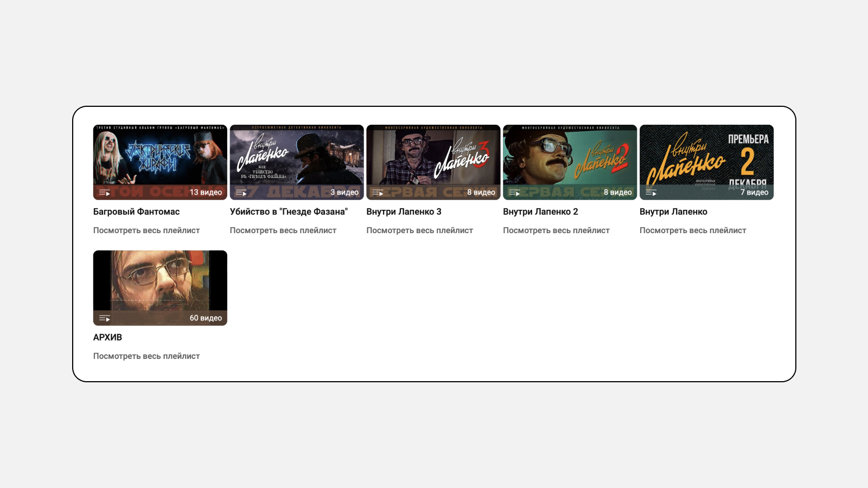Click the Внутри Лапенко title without number

coord(673,211)
